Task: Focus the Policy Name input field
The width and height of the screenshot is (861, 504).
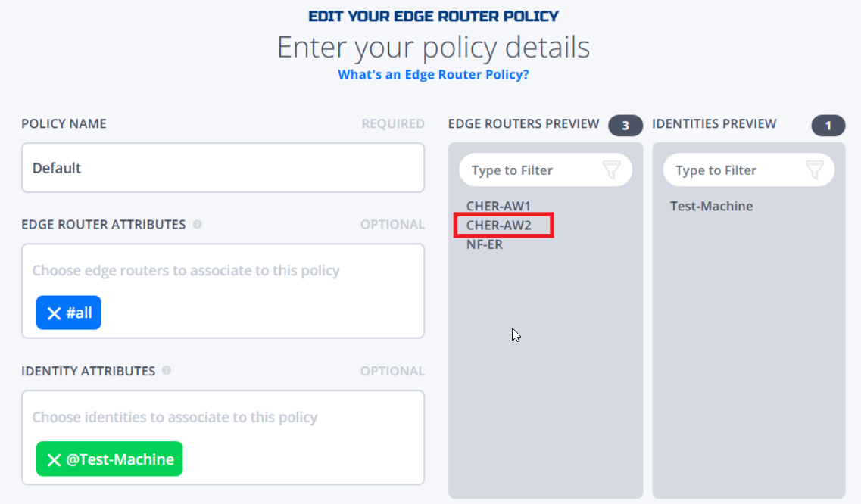Action: tap(223, 167)
